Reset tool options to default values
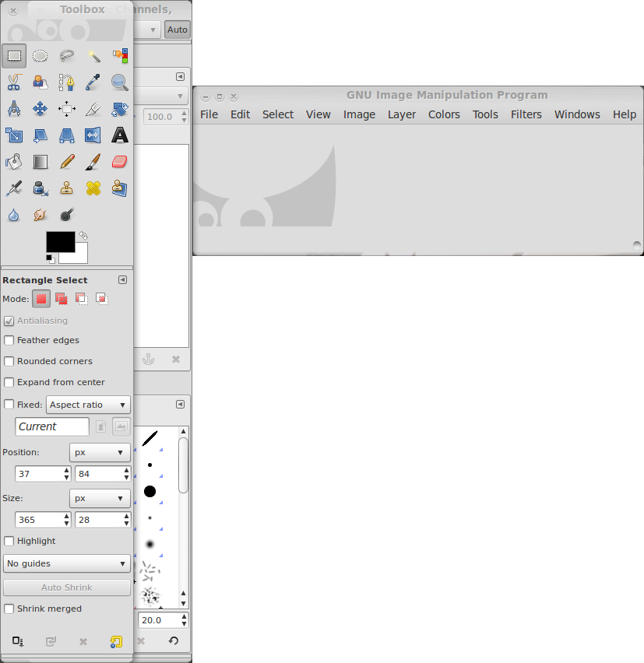Screen dimensions: 644x663 pos(116,641)
